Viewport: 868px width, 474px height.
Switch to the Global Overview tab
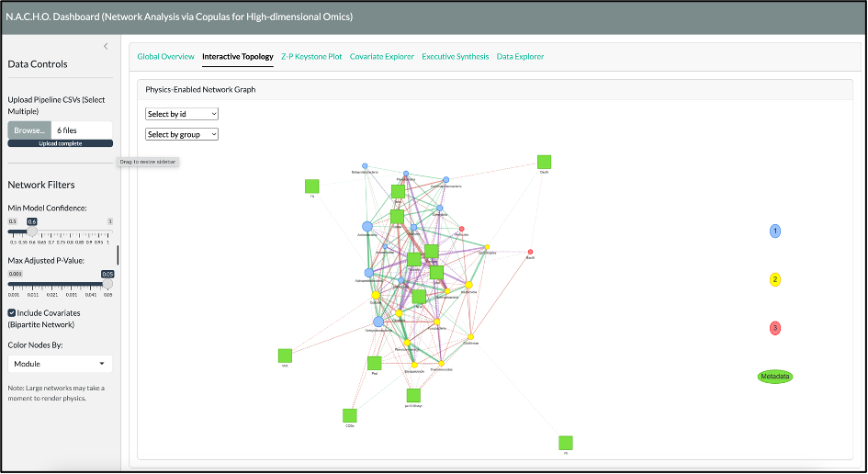pos(165,57)
